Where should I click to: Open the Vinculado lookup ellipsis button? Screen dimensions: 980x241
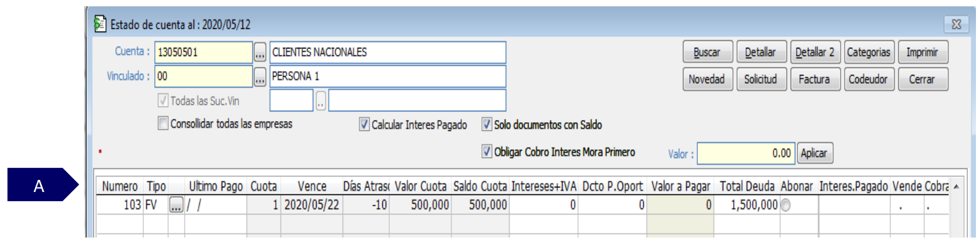(x=260, y=76)
